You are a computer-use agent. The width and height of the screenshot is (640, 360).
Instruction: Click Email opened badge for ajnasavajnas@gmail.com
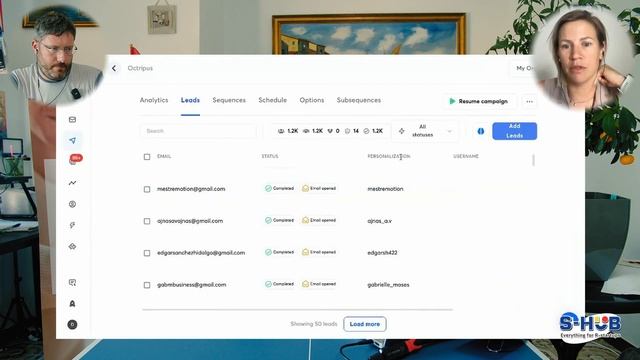(319, 220)
